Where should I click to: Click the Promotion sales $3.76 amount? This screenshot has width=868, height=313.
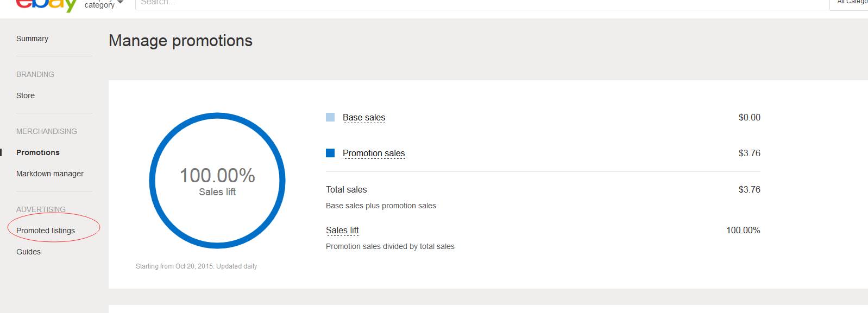pyautogui.click(x=750, y=153)
